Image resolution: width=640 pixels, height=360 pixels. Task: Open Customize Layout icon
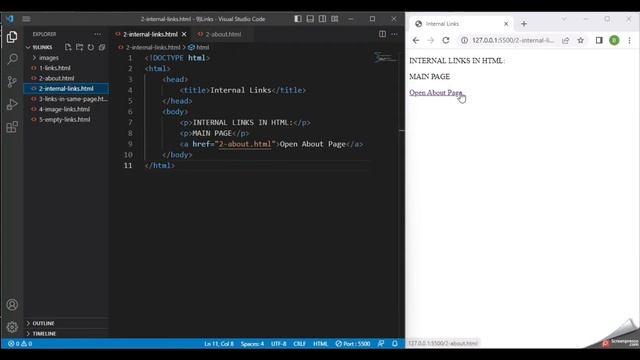(335, 19)
